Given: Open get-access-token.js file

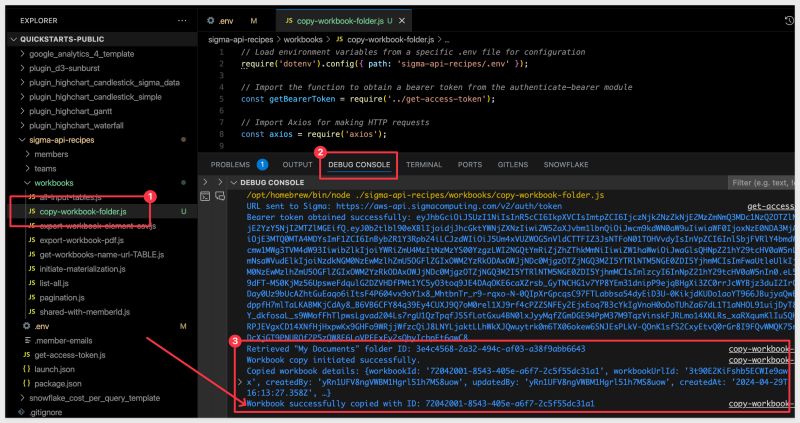Looking at the screenshot, I should 69,355.
